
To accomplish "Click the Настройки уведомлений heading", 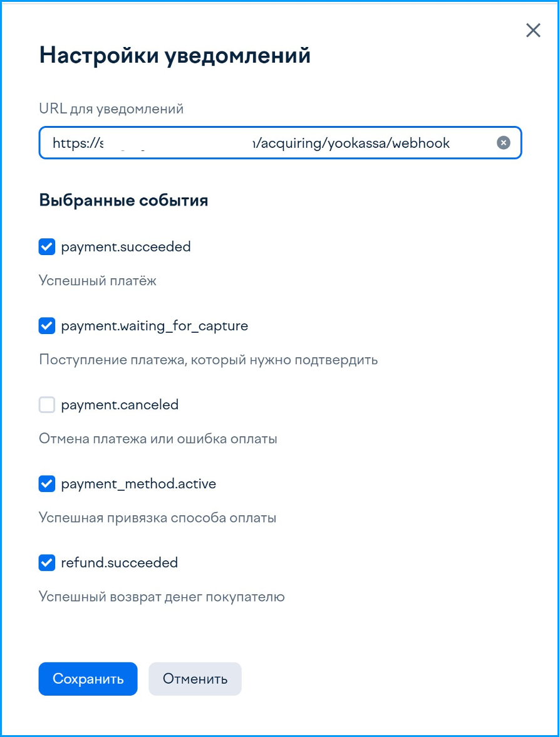I will click(x=175, y=55).
